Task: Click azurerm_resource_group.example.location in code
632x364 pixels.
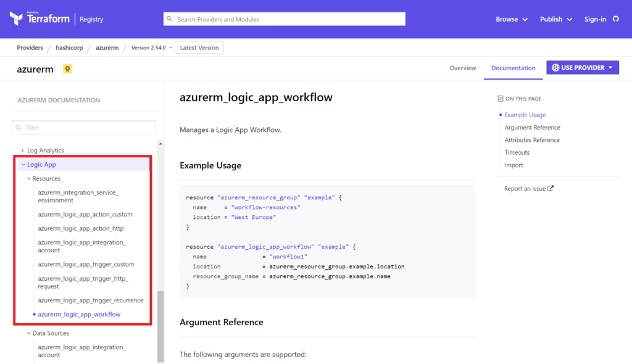Action: point(336,267)
